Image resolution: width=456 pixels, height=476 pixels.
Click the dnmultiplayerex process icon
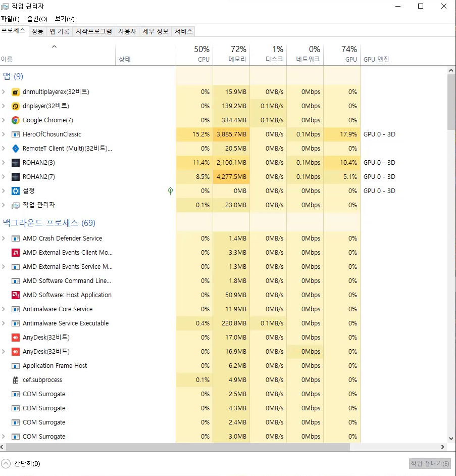click(16, 92)
